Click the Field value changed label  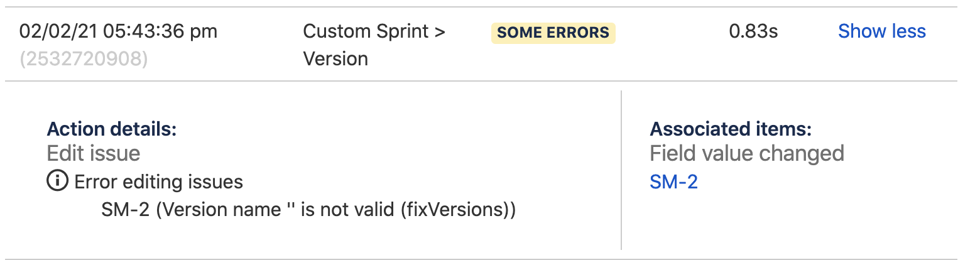click(x=747, y=153)
